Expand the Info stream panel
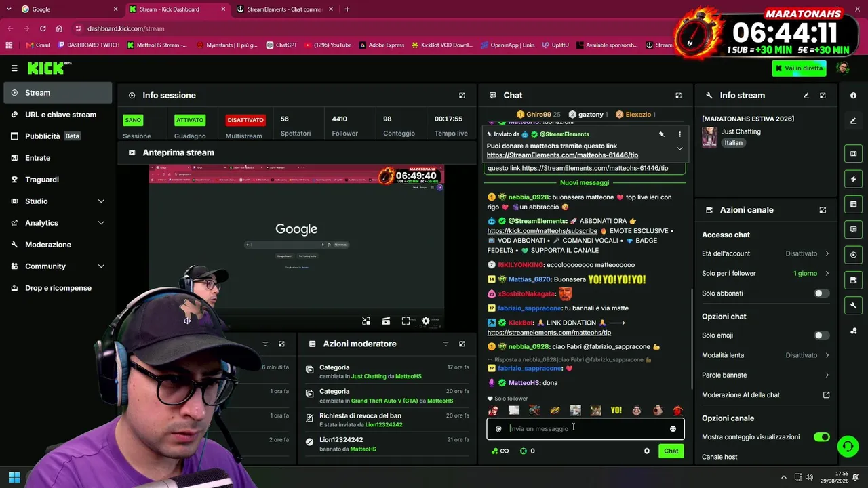The width and height of the screenshot is (868, 488). [823, 96]
